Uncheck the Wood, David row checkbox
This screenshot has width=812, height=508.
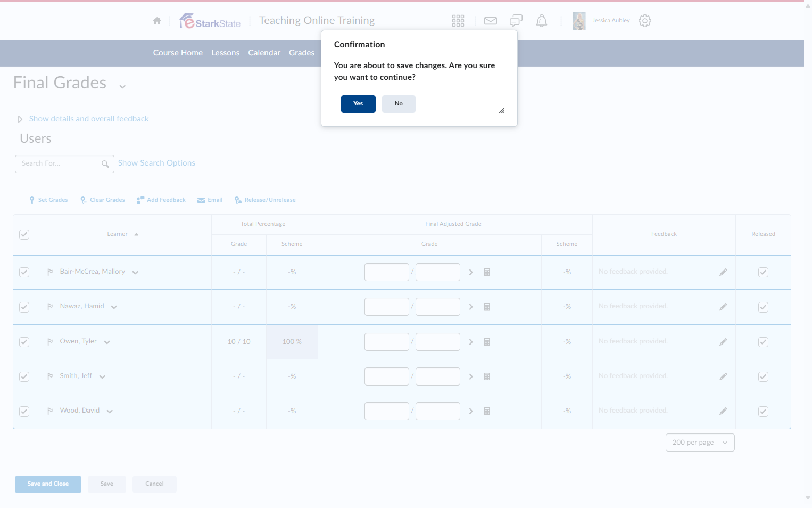24,411
